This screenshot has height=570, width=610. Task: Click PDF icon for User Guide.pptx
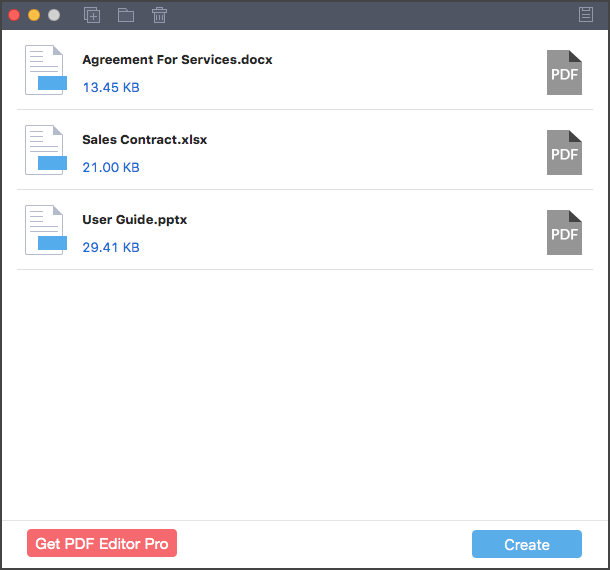click(564, 233)
